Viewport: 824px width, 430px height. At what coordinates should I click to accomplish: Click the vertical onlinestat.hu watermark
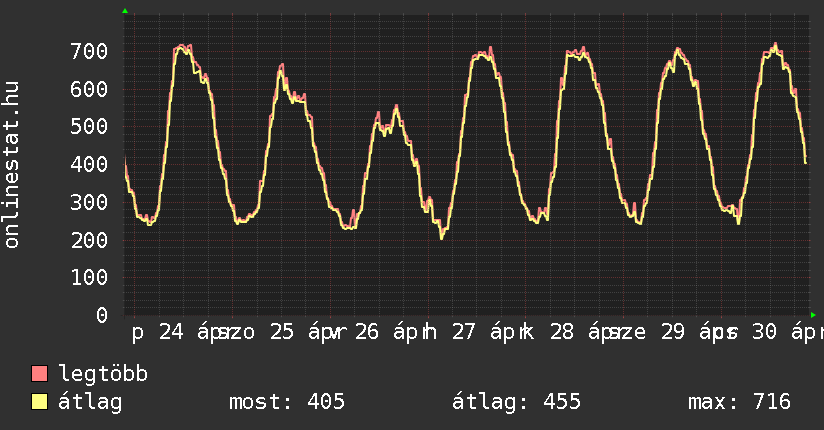coord(13,165)
